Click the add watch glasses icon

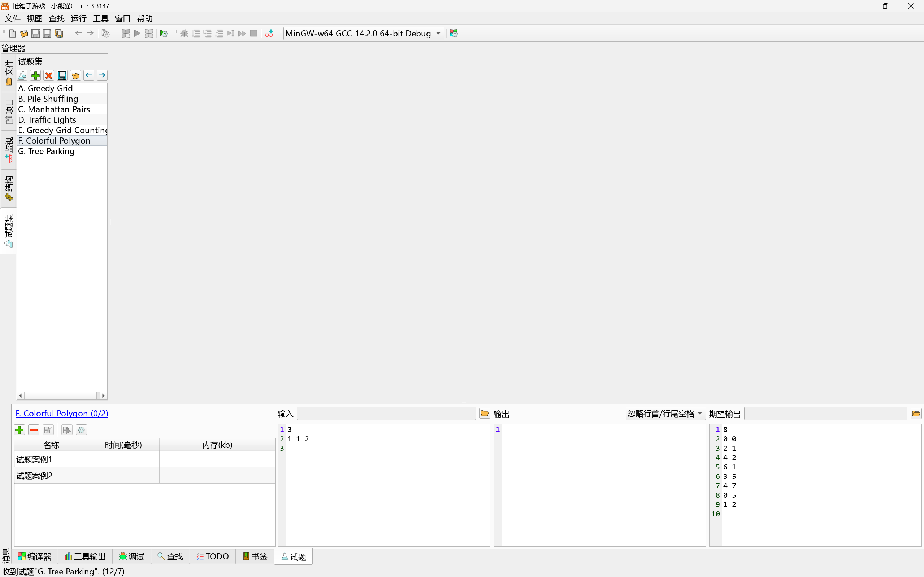tap(269, 34)
